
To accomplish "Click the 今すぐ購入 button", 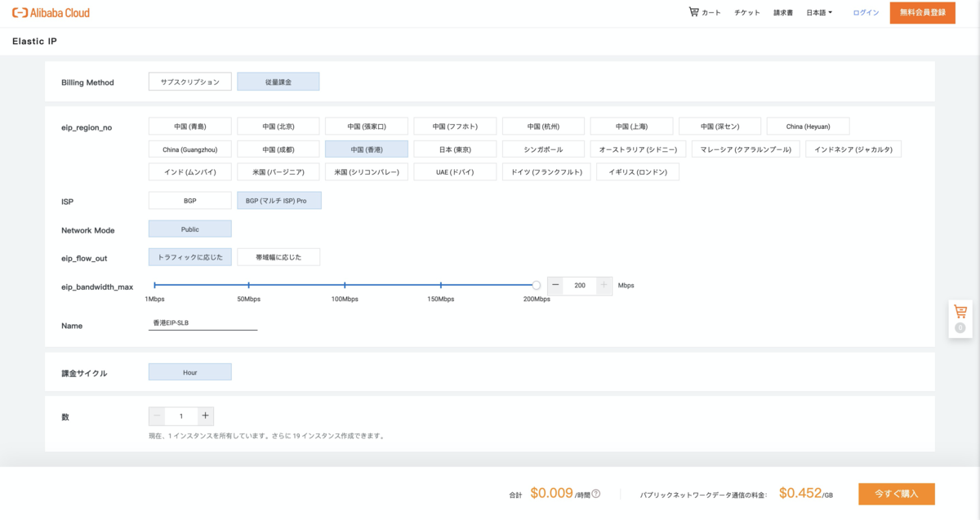I will pyautogui.click(x=896, y=494).
